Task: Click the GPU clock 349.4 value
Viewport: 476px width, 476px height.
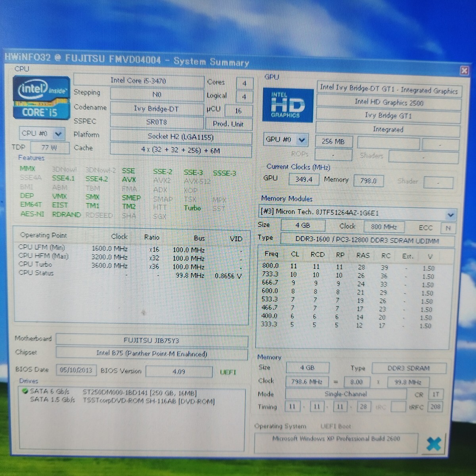Action: [304, 179]
